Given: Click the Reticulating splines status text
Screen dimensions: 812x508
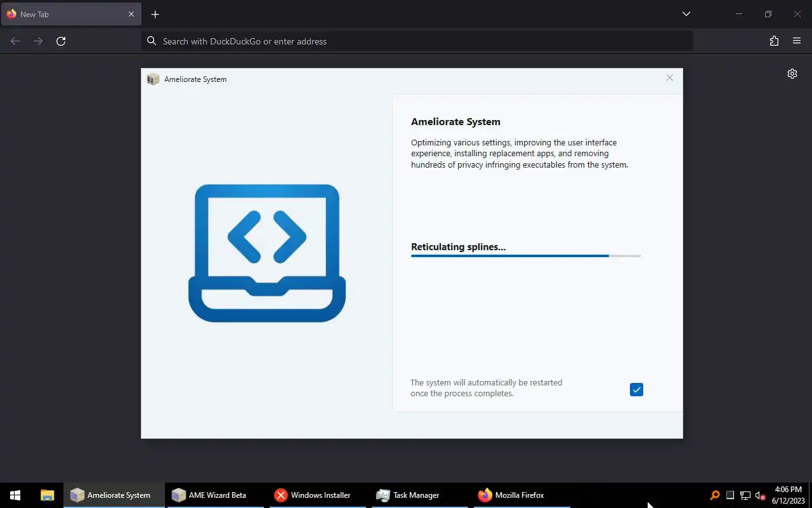Looking at the screenshot, I should click(x=458, y=247).
